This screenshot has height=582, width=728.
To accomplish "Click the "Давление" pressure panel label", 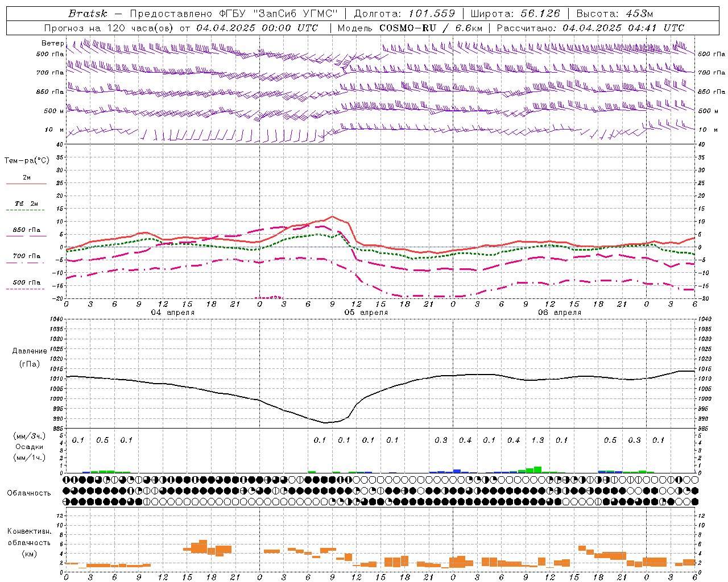I will (30, 351).
